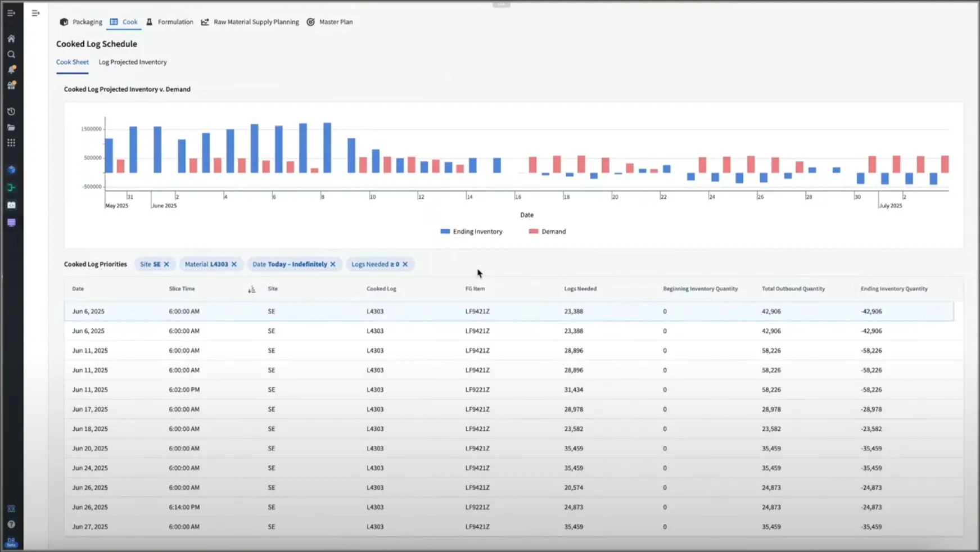Open the applications grid icon

tap(11, 143)
